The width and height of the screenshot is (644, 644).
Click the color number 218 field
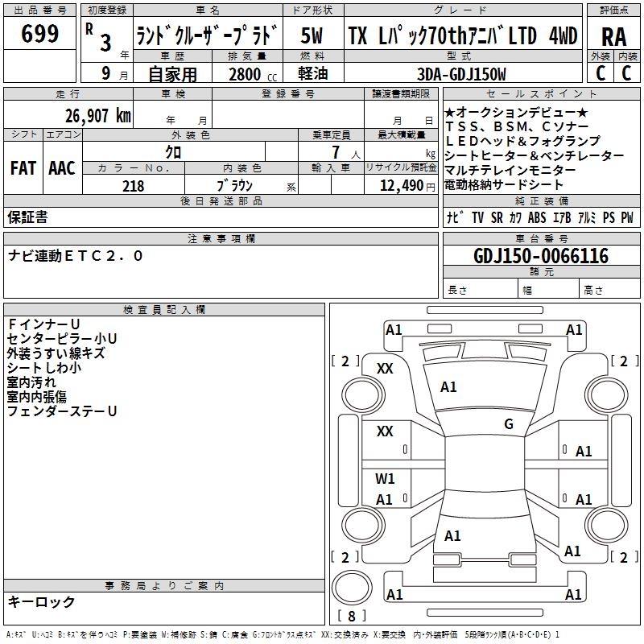[134, 186]
